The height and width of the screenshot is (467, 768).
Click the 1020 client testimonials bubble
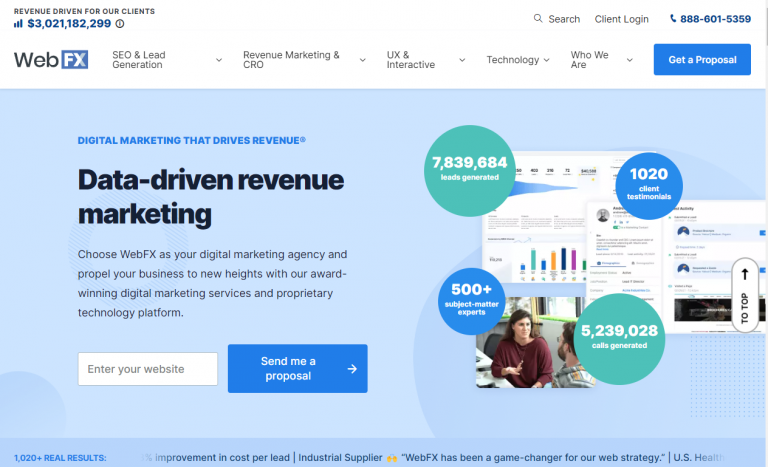click(648, 186)
